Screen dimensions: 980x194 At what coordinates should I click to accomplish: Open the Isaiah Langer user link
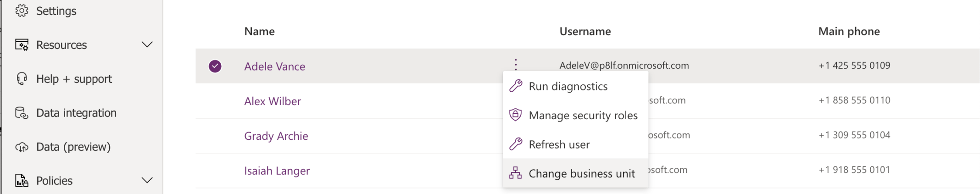pos(277,171)
